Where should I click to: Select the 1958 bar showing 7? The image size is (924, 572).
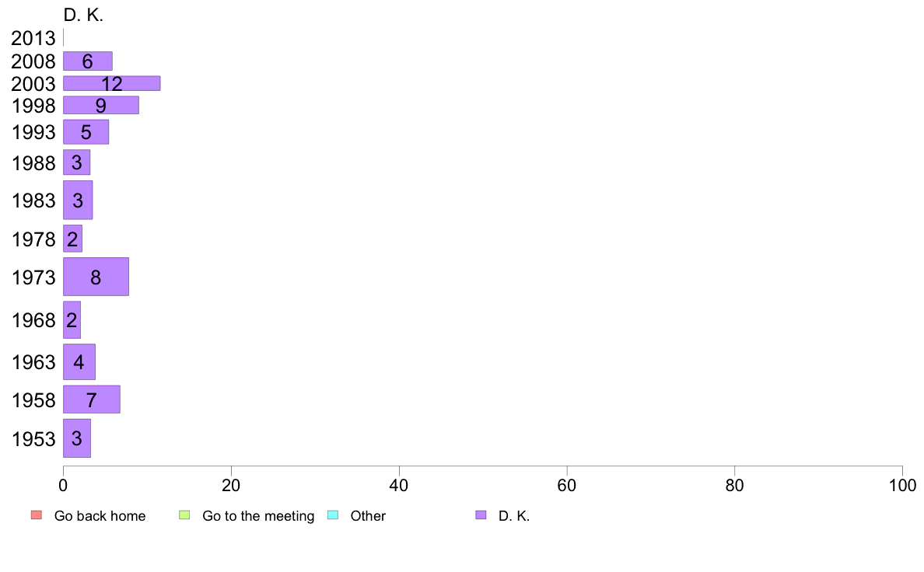(x=92, y=399)
